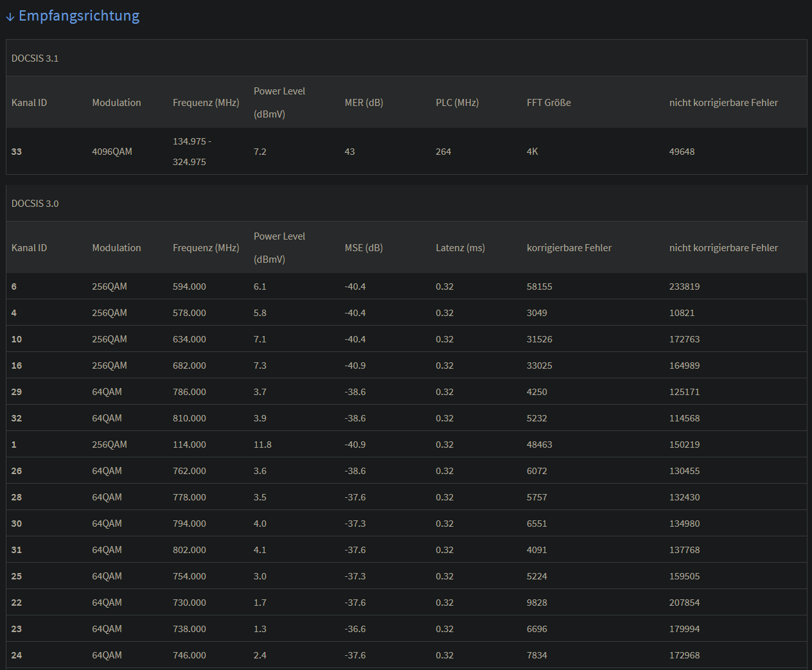Click the Latenz (ms) column header
812x670 pixels.
pos(460,248)
